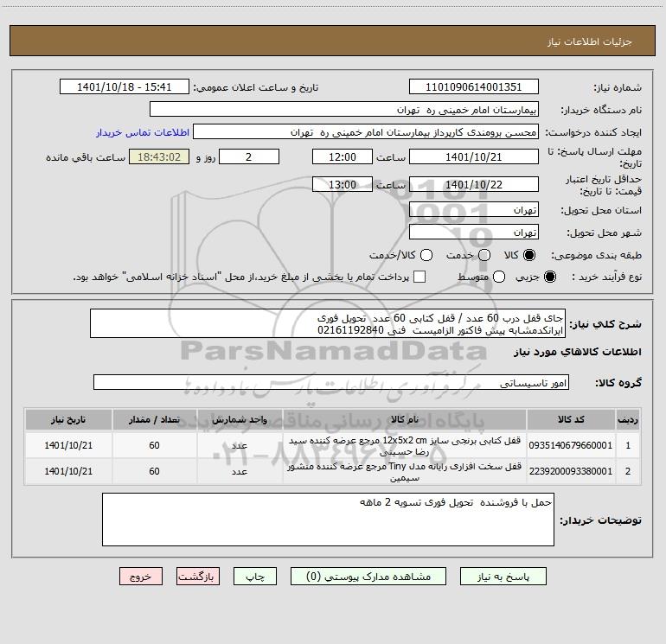Click the مشاهده مدارک پیوستی (0) button
The image size is (666, 644).
[x=368, y=577]
